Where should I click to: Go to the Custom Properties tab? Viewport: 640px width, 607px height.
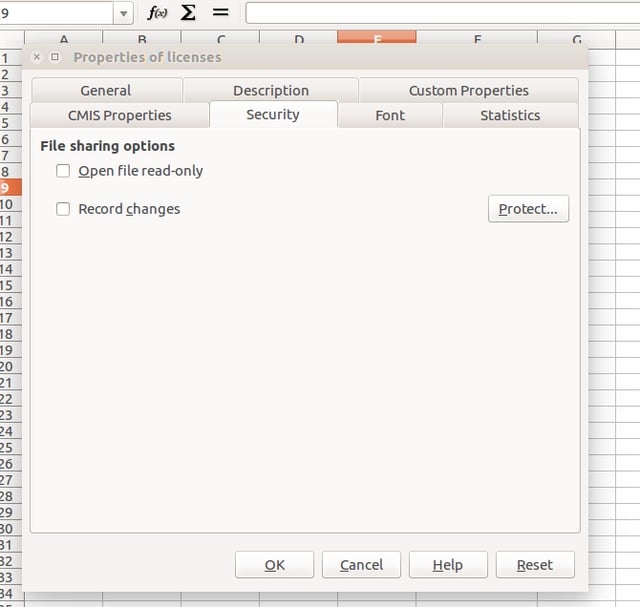(469, 90)
